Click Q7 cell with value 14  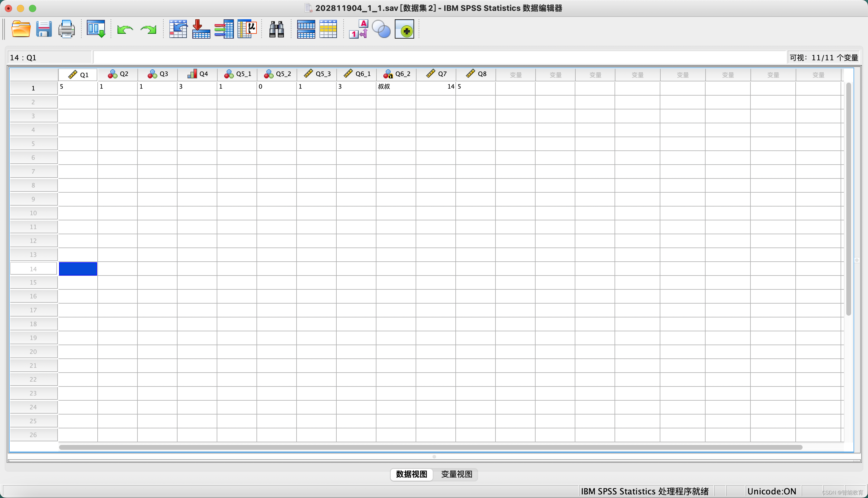tap(436, 88)
